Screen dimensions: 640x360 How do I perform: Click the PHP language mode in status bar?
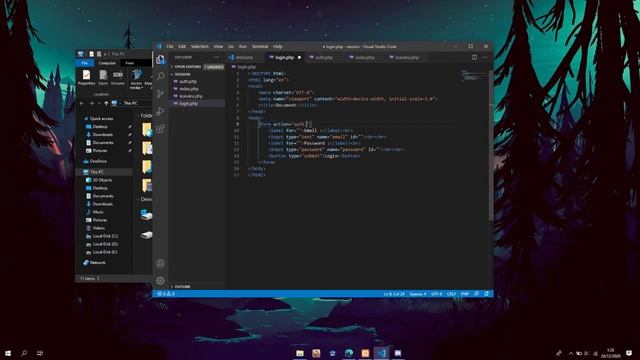464,294
